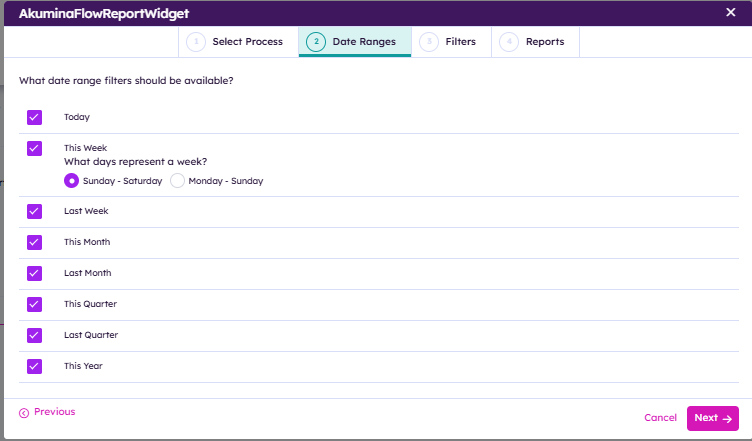
Task: Uncheck the This Year checkbox
Action: coord(35,367)
